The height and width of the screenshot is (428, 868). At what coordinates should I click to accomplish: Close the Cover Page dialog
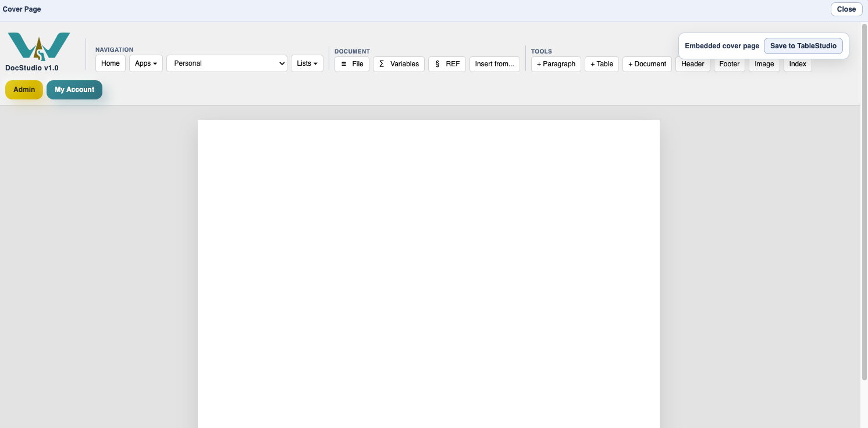846,9
